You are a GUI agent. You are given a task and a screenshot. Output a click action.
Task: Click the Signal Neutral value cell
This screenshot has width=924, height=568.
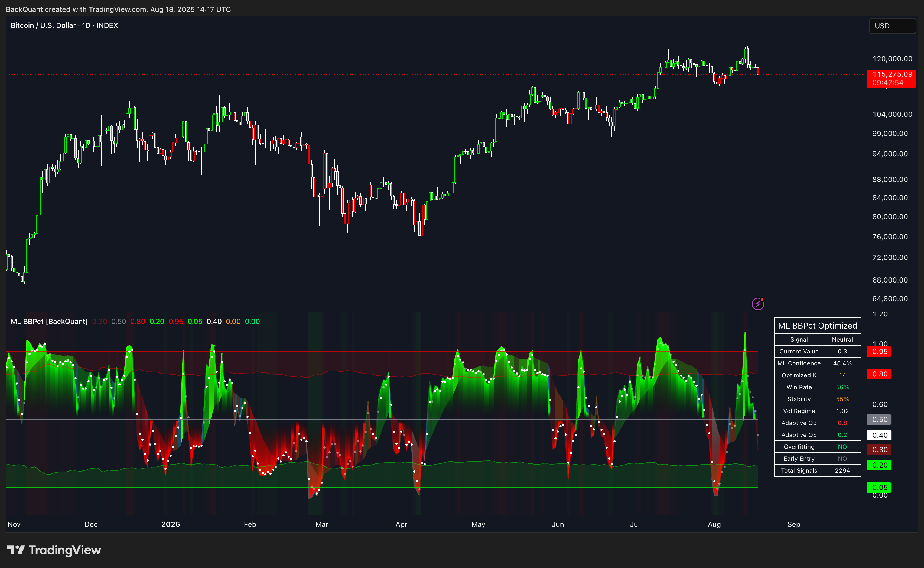[x=842, y=340]
